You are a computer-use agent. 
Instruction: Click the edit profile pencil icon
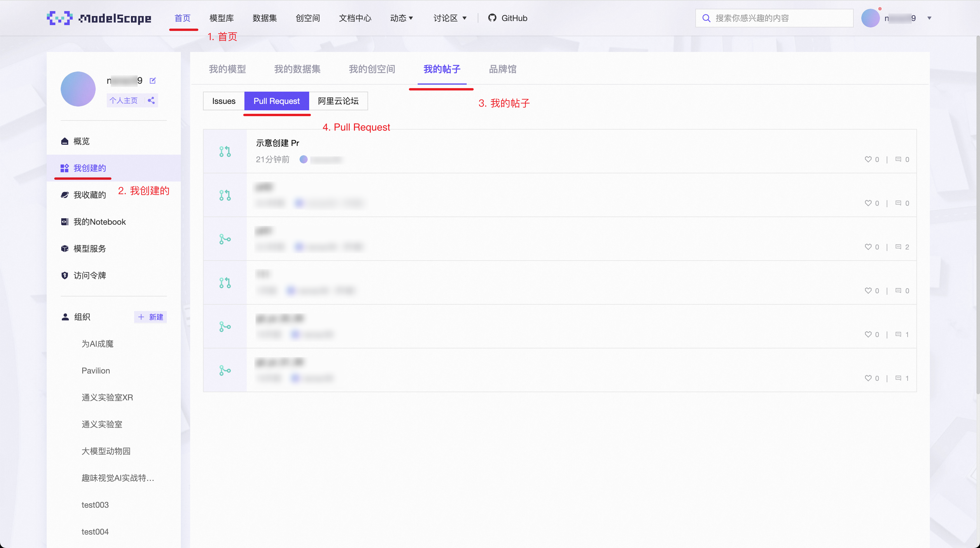pyautogui.click(x=153, y=81)
